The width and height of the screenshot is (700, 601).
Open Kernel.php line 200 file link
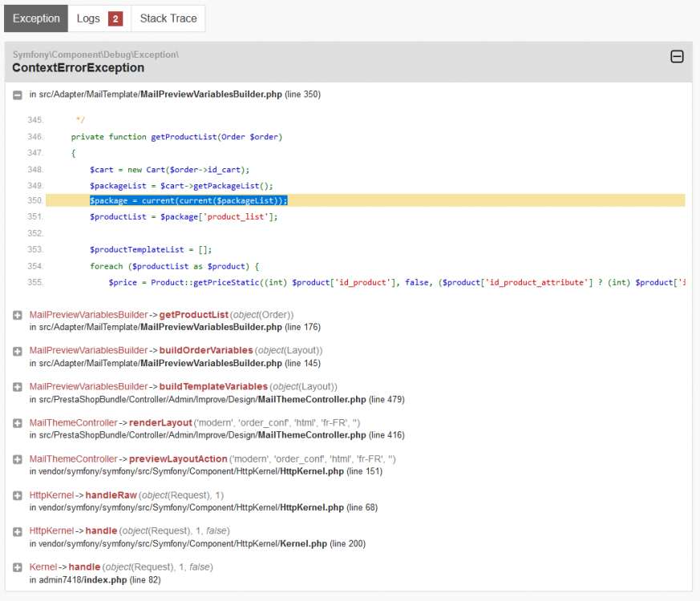click(x=303, y=543)
